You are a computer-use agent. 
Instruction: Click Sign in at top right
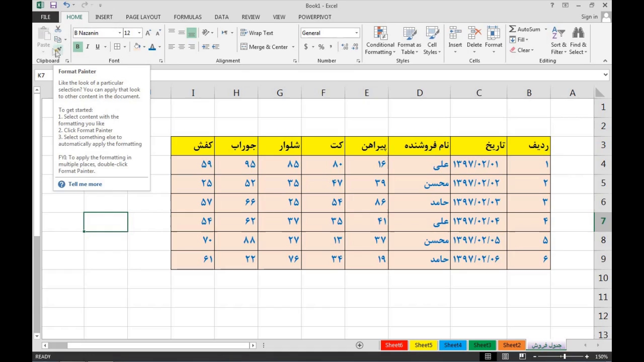(589, 17)
